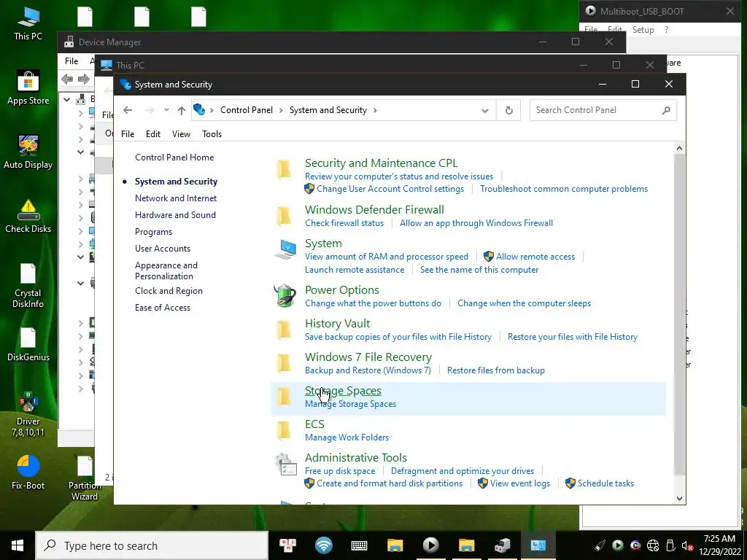Open Crystal DiskInfo desktop icon
This screenshot has width=747, height=560.
pos(28,286)
